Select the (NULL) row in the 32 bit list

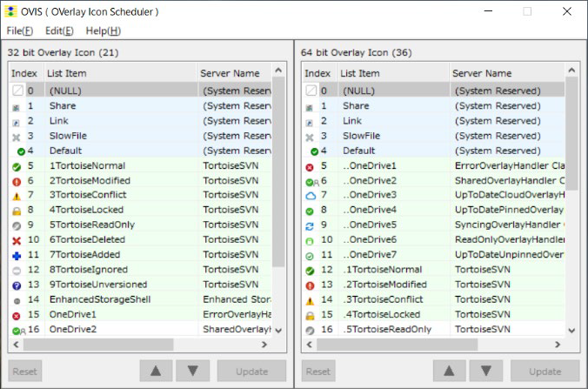[141, 91]
